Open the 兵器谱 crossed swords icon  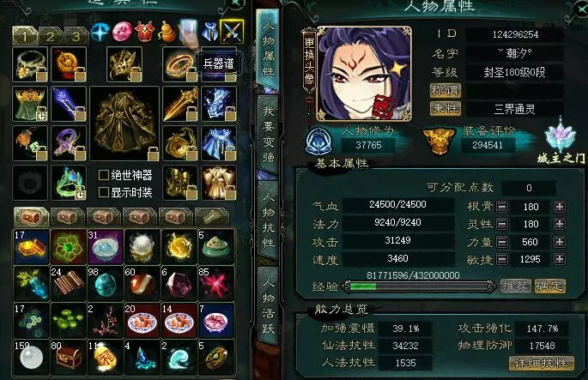point(232,32)
